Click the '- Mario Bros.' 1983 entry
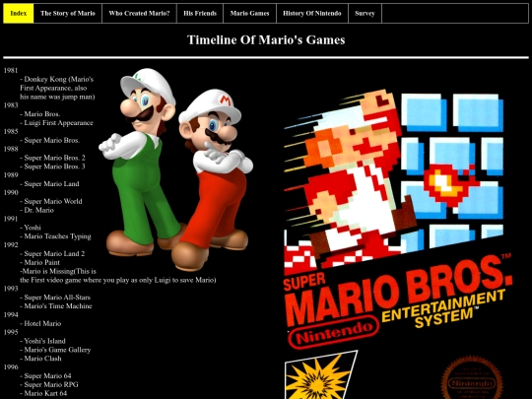 pyautogui.click(x=40, y=114)
